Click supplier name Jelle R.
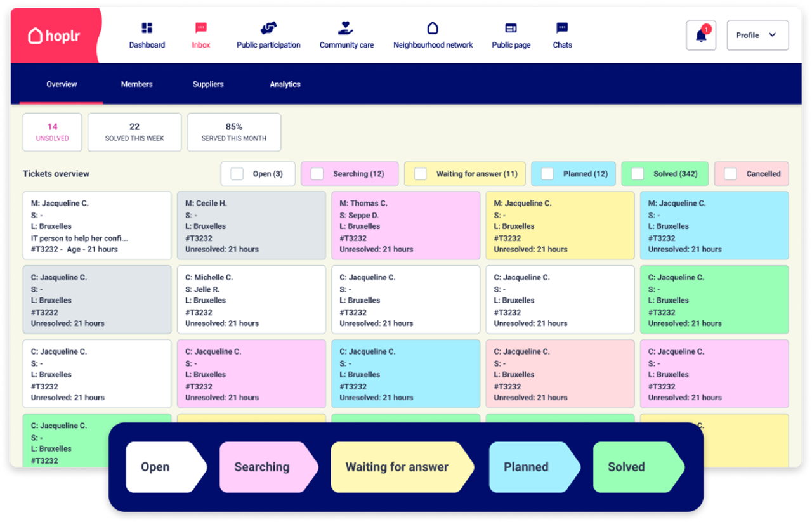Image resolution: width=812 pixels, height=522 pixels. click(x=207, y=289)
